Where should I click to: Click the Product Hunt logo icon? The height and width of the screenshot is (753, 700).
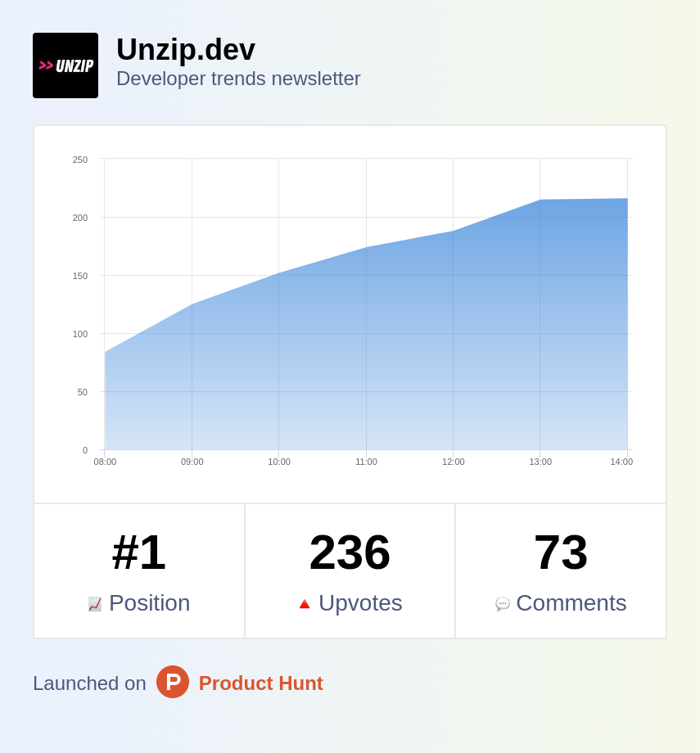click(173, 682)
